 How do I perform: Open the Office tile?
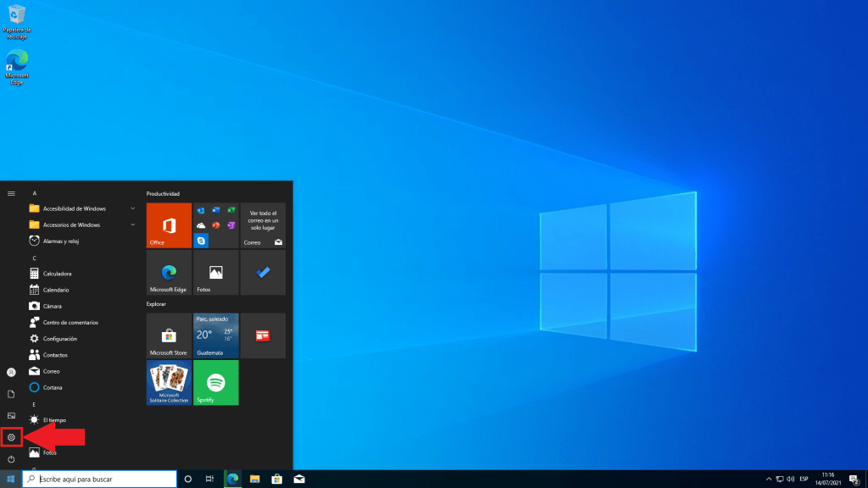(x=169, y=225)
